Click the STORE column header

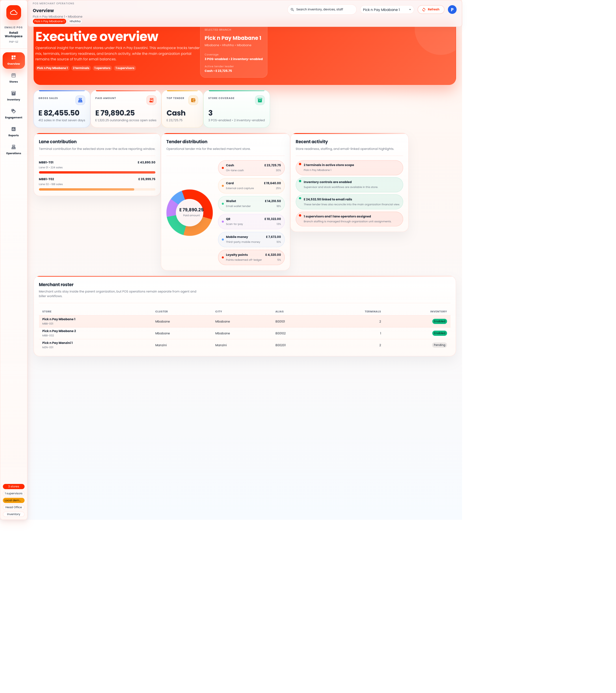point(47,312)
